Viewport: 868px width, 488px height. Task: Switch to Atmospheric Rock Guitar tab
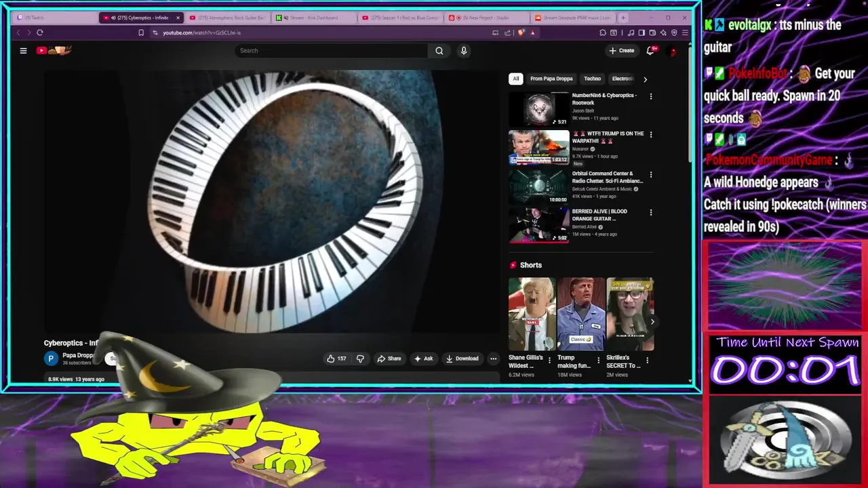[229, 18]
